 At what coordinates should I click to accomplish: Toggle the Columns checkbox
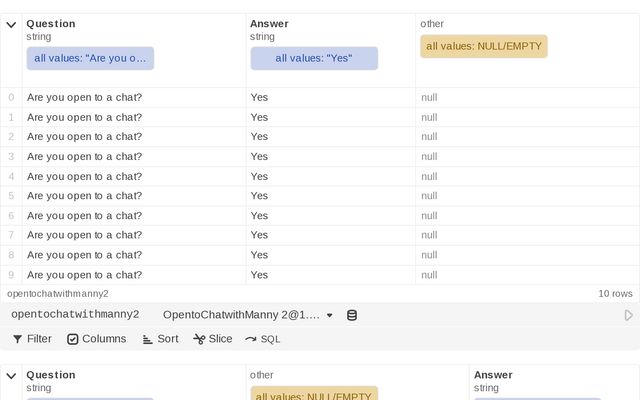click(x=73, y=339)
